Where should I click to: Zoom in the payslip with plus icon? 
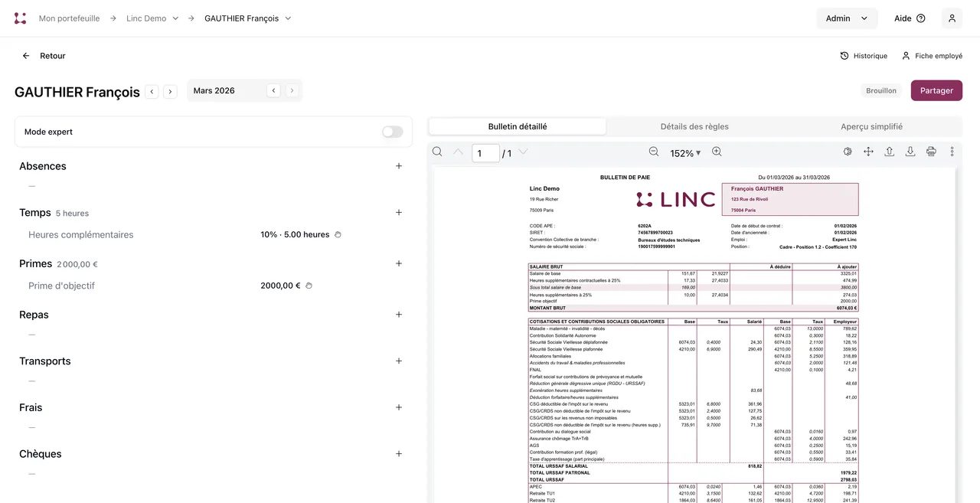tap(717, 152)
